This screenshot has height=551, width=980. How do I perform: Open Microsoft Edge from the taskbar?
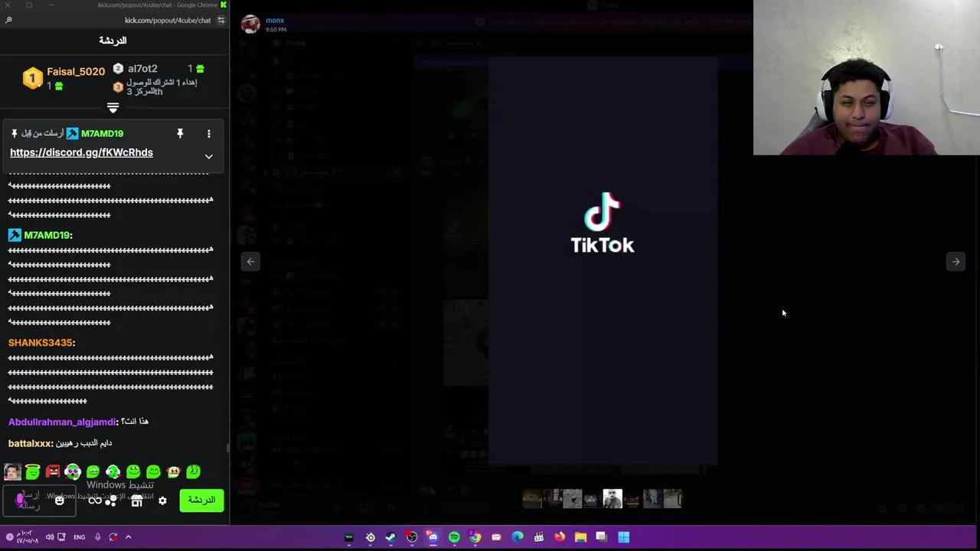518,537
